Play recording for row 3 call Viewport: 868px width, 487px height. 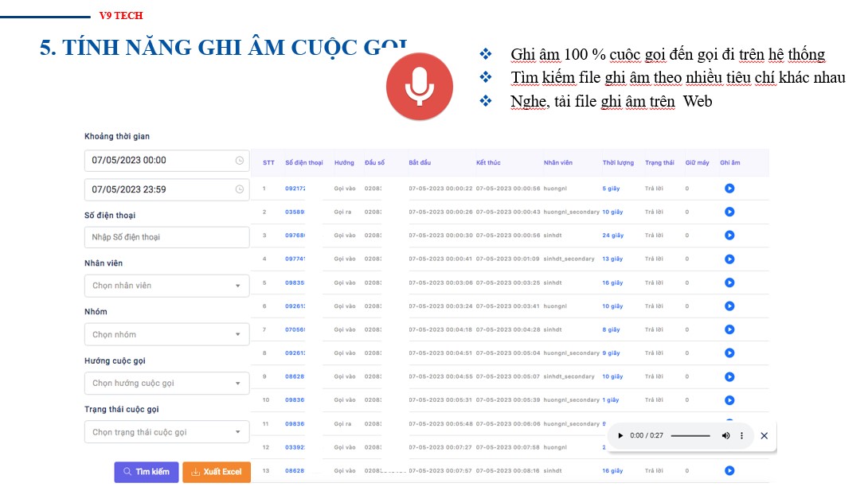[729, 236]
